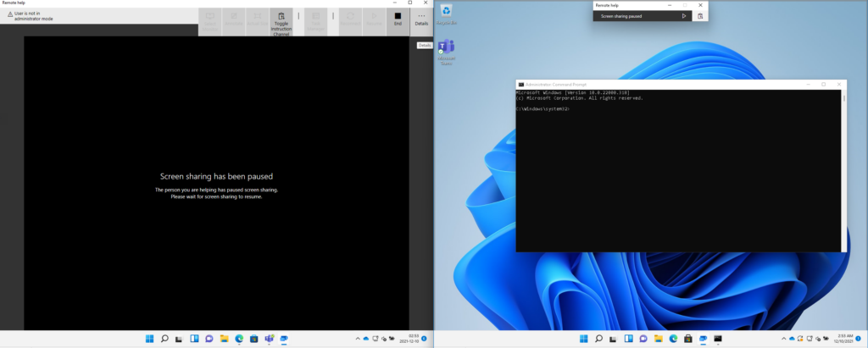Open File Explorer on left taskbar
Screen dimensions: 868x348
tap(224, 339)
